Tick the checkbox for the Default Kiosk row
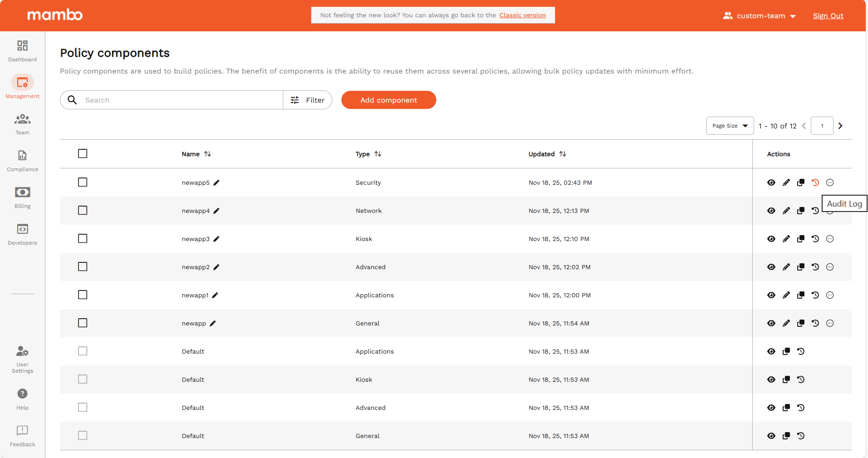This screenshot has width=868, height=458. [83, 379]
